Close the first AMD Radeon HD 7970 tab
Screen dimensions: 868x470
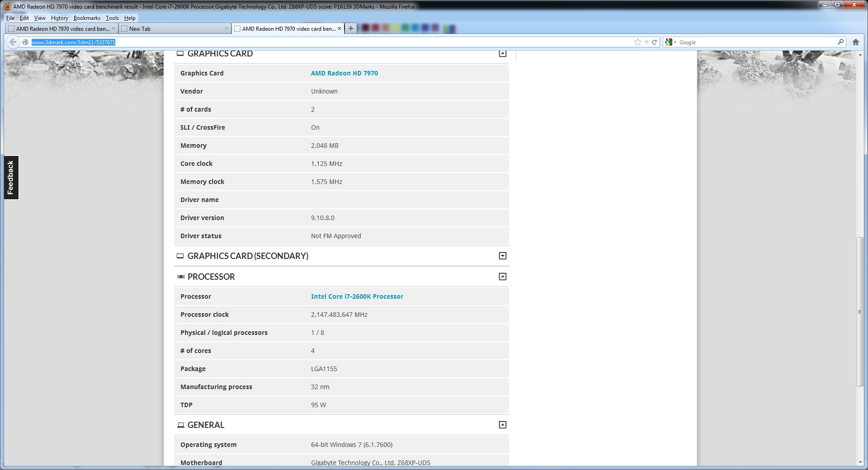point(113,28)
